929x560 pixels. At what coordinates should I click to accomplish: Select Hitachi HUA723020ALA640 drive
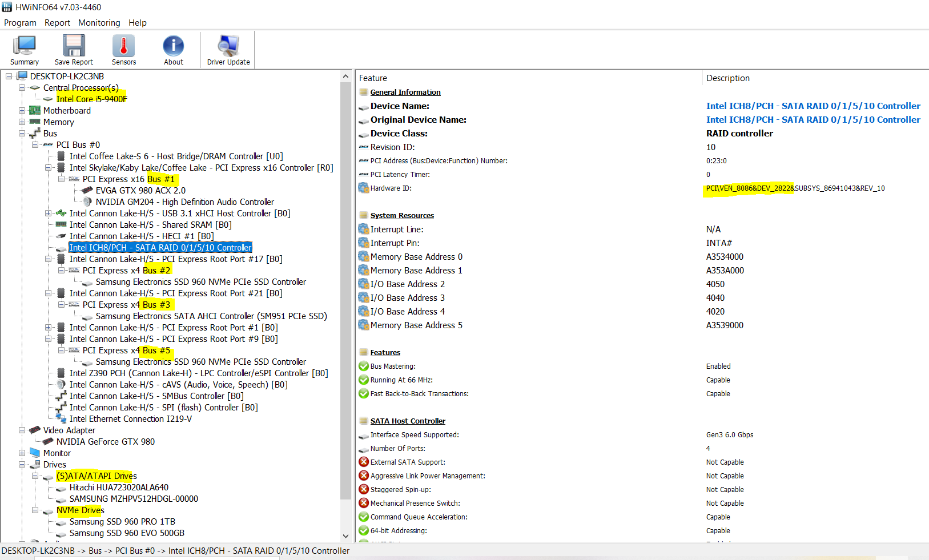[119, 487]
